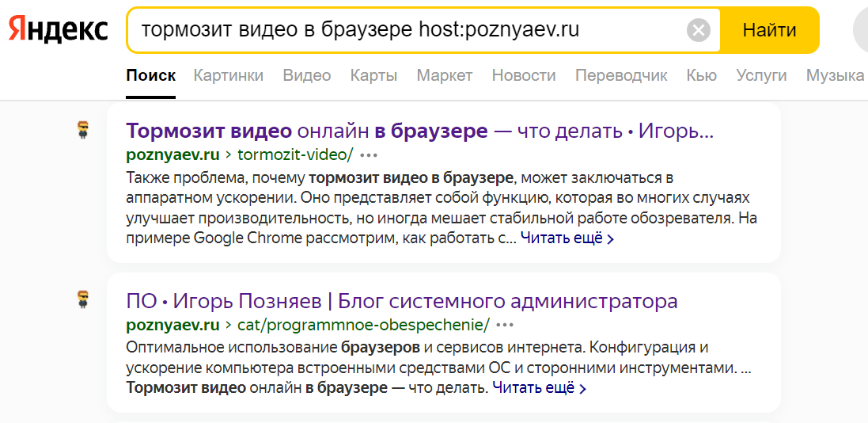868x423 pixels.
Task: Open the Переводчик tab
Action: point(621,75)
